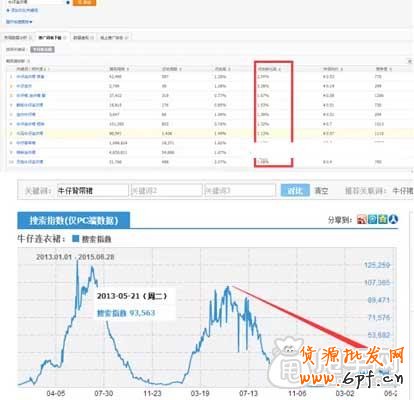
Task: Expand the dropdown link under the search box
Action: pos(19,22)
